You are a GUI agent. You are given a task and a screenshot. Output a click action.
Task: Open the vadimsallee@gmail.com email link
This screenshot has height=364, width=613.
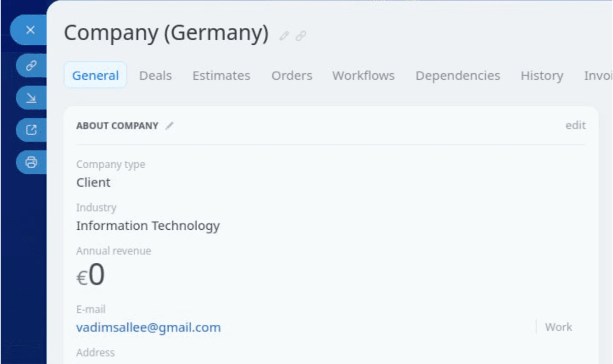point(148,327)
